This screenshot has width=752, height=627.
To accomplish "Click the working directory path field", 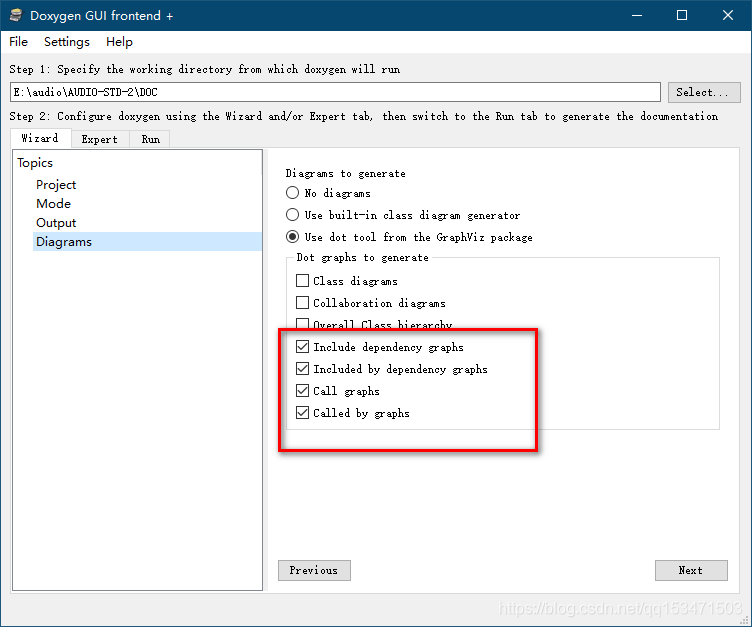I will click(335, 92).
